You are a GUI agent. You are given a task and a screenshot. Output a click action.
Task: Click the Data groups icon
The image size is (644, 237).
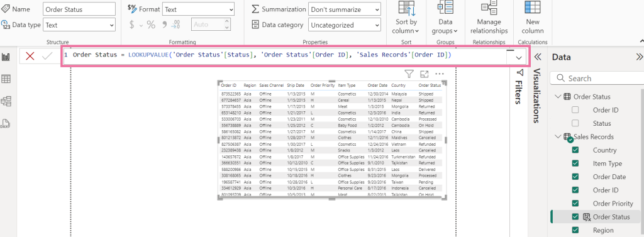[x=445, y=8]
